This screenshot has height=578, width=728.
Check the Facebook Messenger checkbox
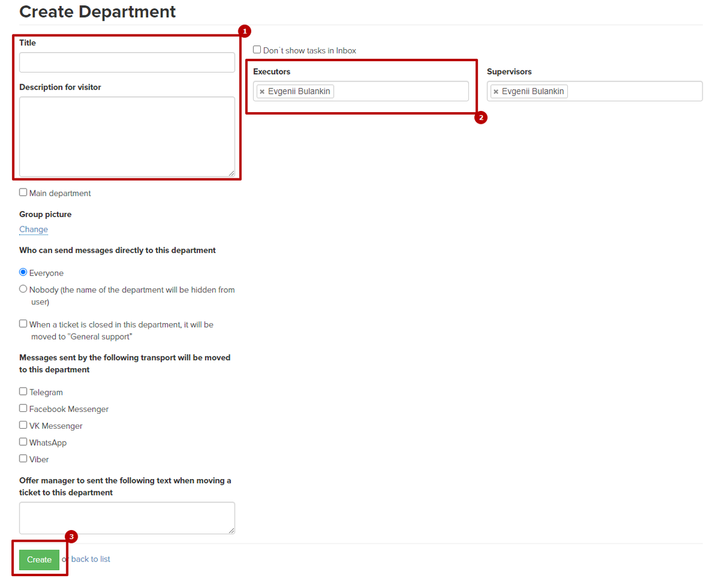tap(23, 409)
